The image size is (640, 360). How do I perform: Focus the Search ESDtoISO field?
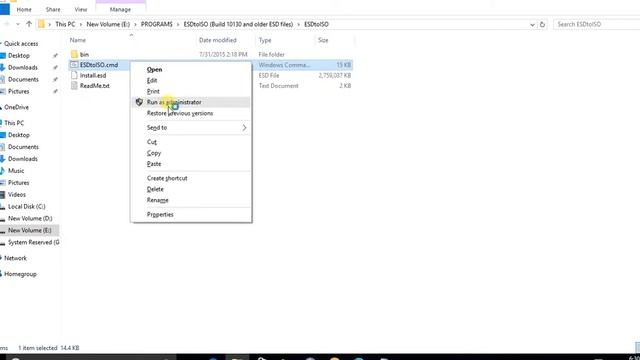[596, 24]
